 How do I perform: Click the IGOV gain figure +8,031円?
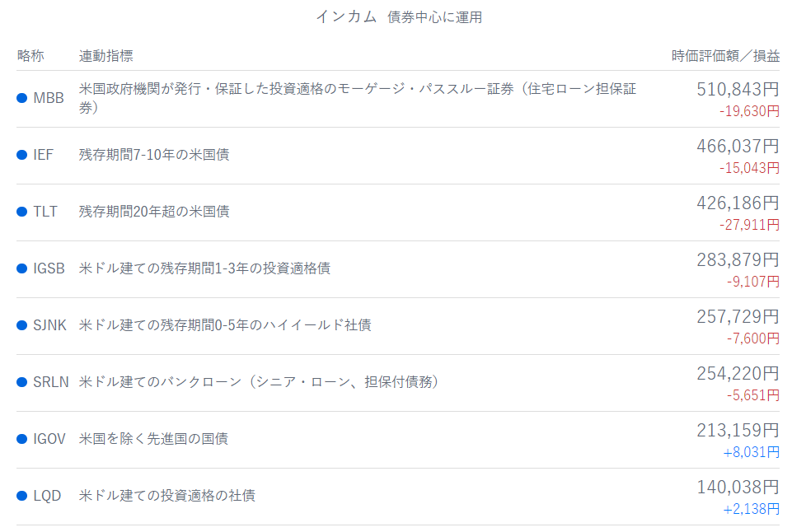[751, 452]
